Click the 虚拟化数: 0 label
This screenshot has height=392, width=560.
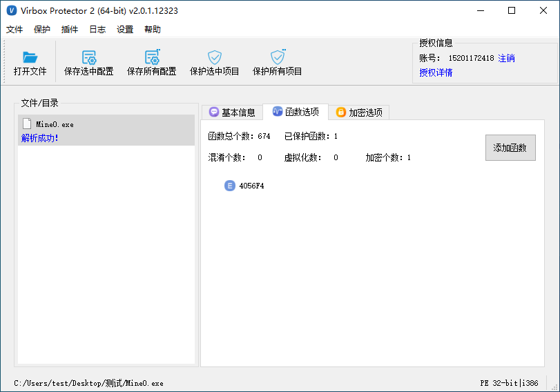(311, 157)
